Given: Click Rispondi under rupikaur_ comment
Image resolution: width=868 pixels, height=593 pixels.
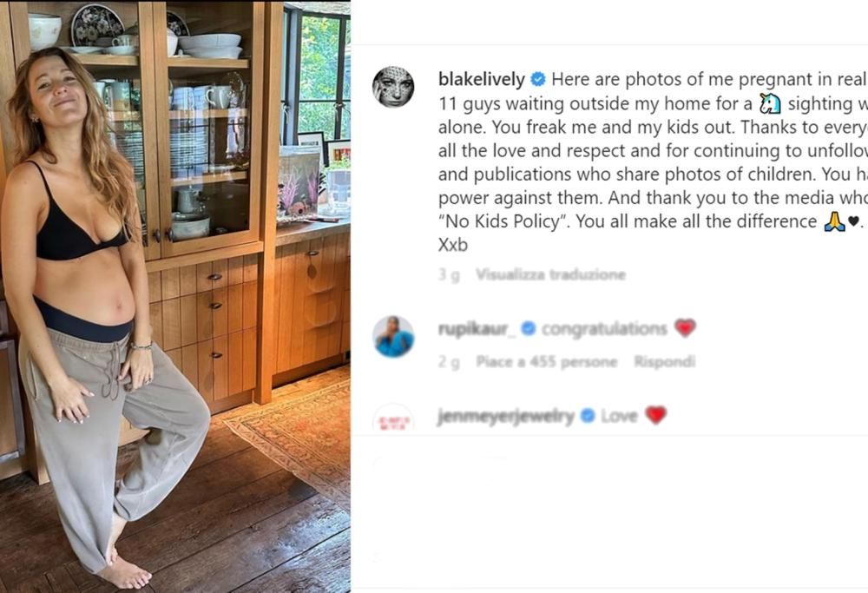Looking at the screenshot, I should point(664,361).
